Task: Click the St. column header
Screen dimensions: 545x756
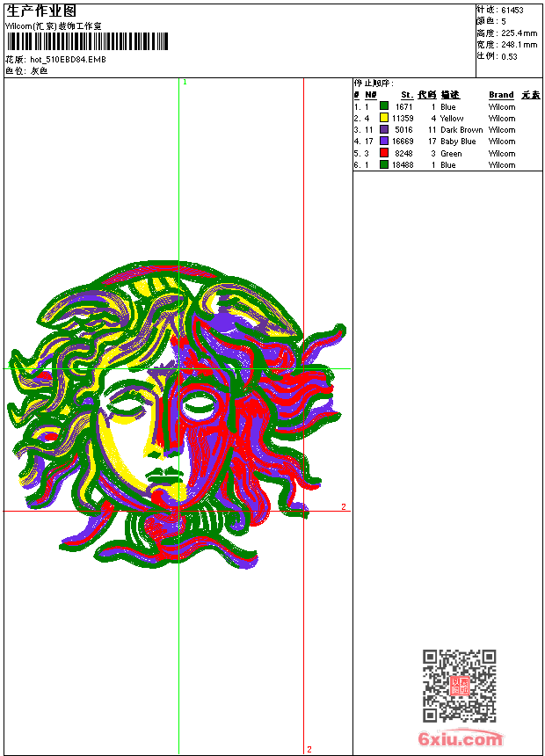Action: 407,95
